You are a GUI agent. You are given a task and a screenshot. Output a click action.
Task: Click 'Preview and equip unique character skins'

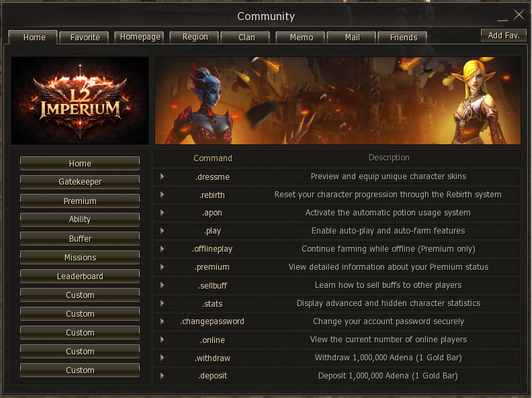pyautogui.click(x=388, y=177)
